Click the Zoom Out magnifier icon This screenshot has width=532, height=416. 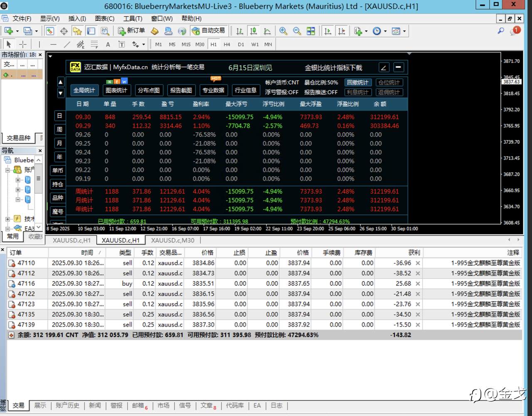tap(297, 31)
